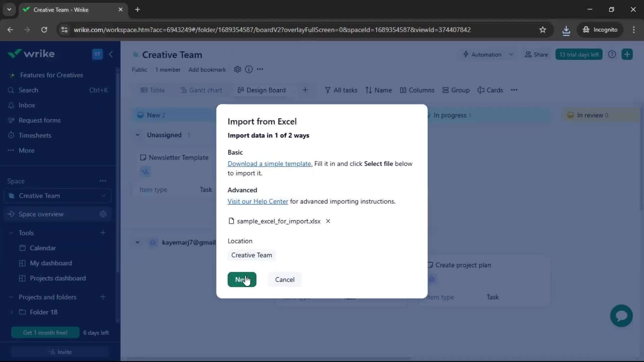Open the Create project plan card

click(463, 265)
